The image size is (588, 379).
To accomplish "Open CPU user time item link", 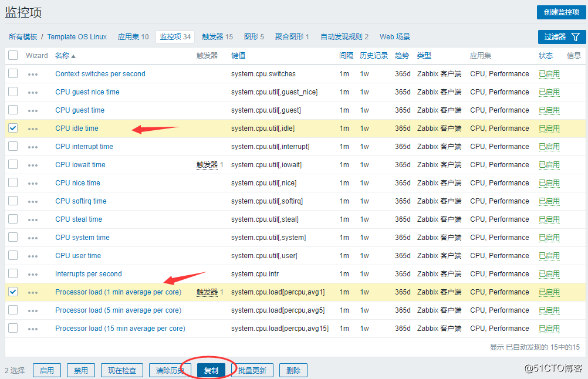I will coord(78,256).
